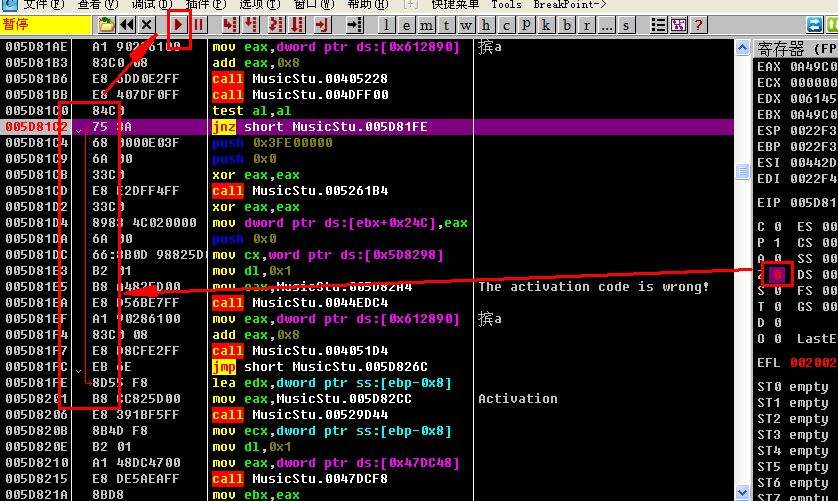Open the BreakPoint-> menu
The image size is (838, 501).
tap(570, 5)
